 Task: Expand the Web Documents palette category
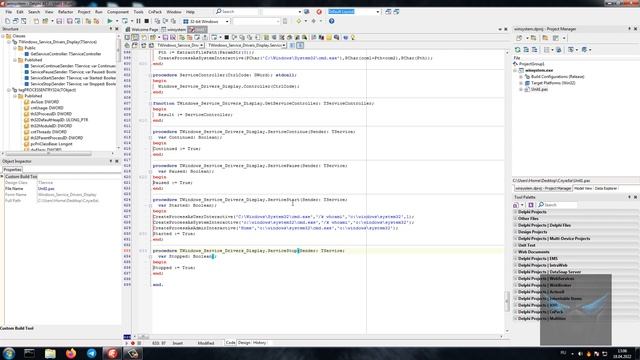tap(516, 252)
